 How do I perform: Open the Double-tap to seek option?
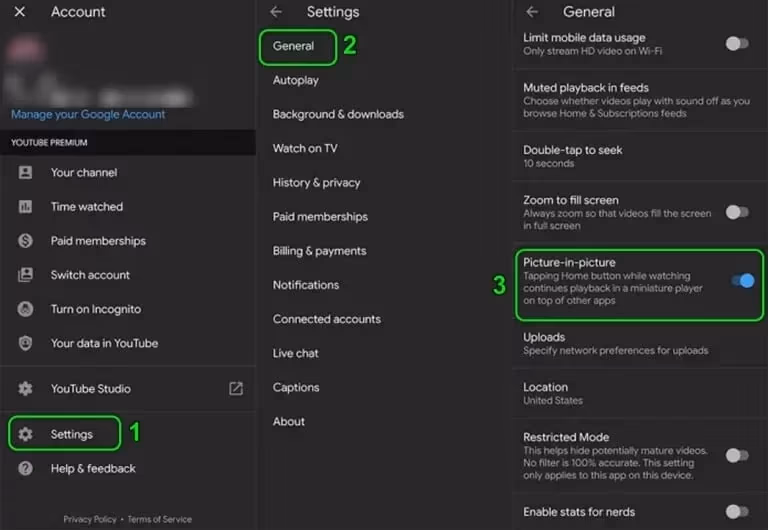pyautogui.click(x=573, y=156)
